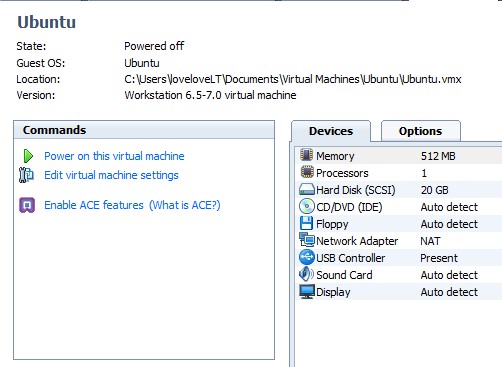Click the Guest OS Ubuntu value
Image resolution: width=502 pixels, height=367 pixels.
(142, 63)
